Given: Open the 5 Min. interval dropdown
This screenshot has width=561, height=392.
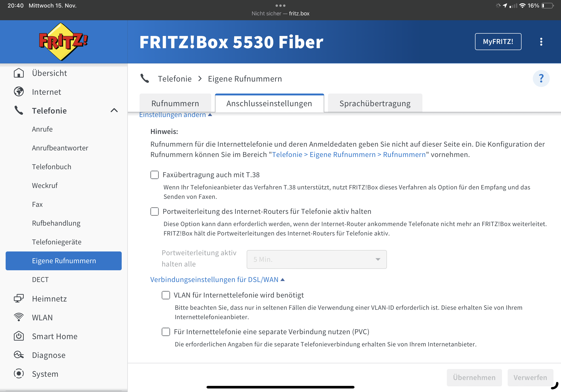Looking at the screenshot, I should (316, 259).
